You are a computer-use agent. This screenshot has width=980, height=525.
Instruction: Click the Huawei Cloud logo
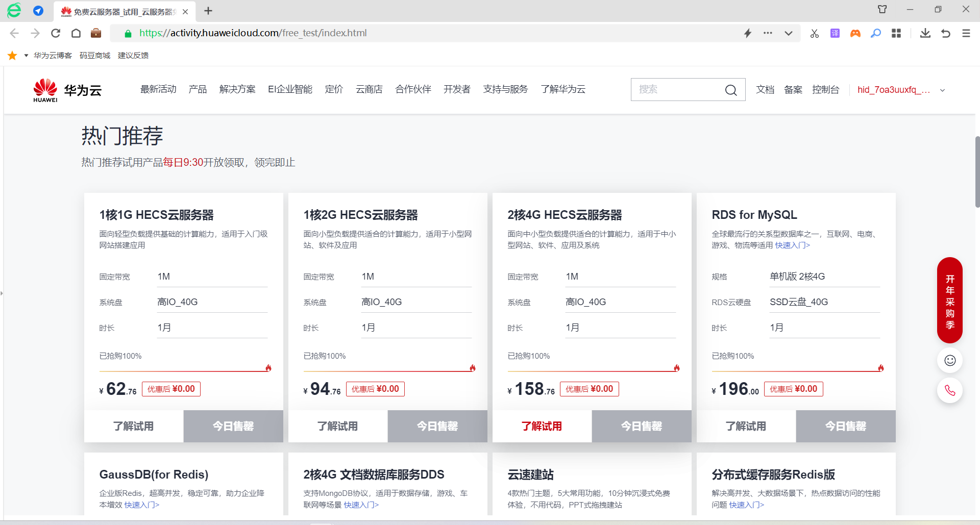click(x=67, y=90)
